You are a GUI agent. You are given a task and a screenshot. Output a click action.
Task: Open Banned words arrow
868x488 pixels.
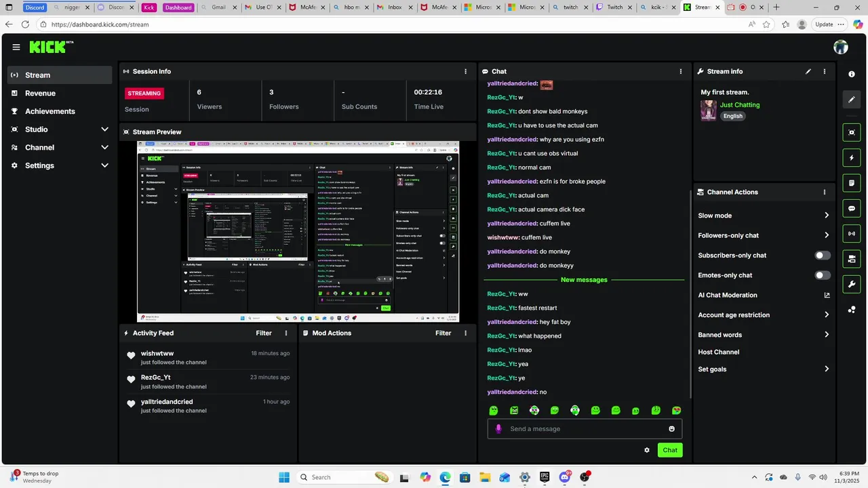point(827,335)
